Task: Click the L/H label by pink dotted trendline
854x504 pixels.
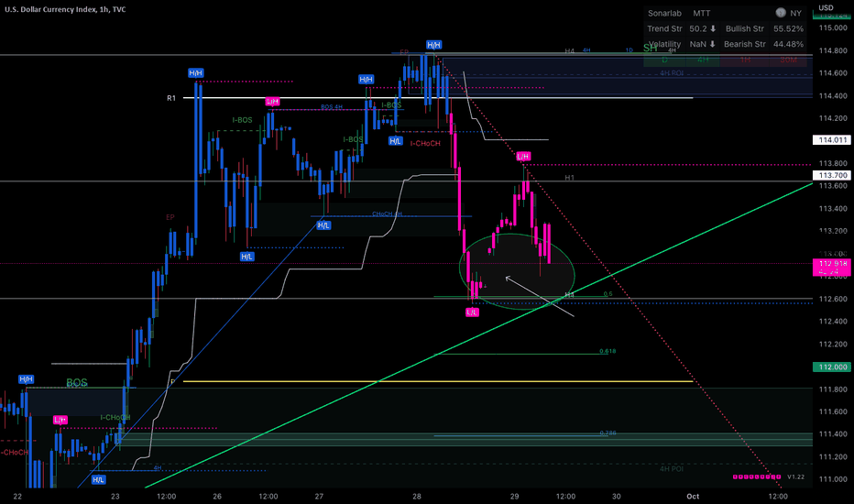Action: (523, 157)
